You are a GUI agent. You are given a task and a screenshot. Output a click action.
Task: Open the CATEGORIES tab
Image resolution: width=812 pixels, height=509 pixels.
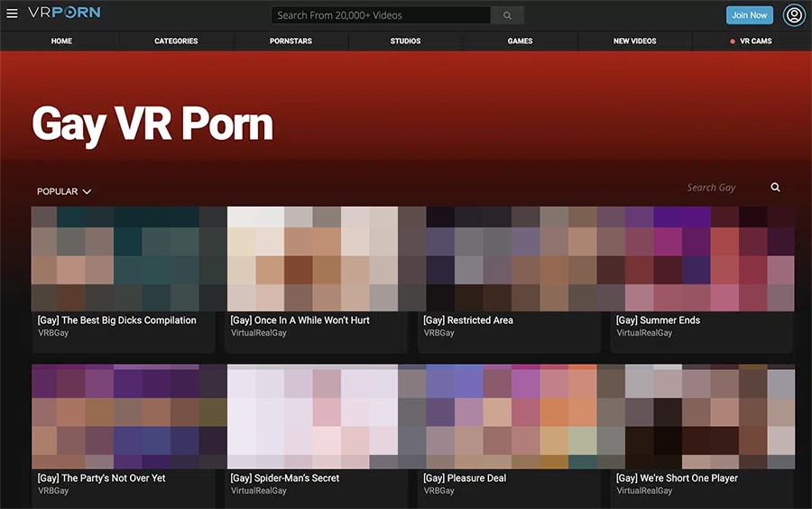176,41
